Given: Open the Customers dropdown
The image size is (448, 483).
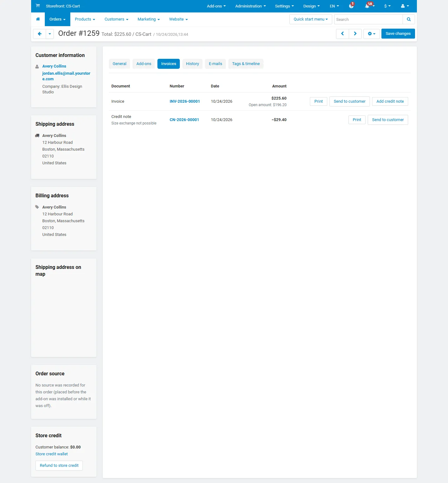Looking at the screenshot, I should (116, 19).
